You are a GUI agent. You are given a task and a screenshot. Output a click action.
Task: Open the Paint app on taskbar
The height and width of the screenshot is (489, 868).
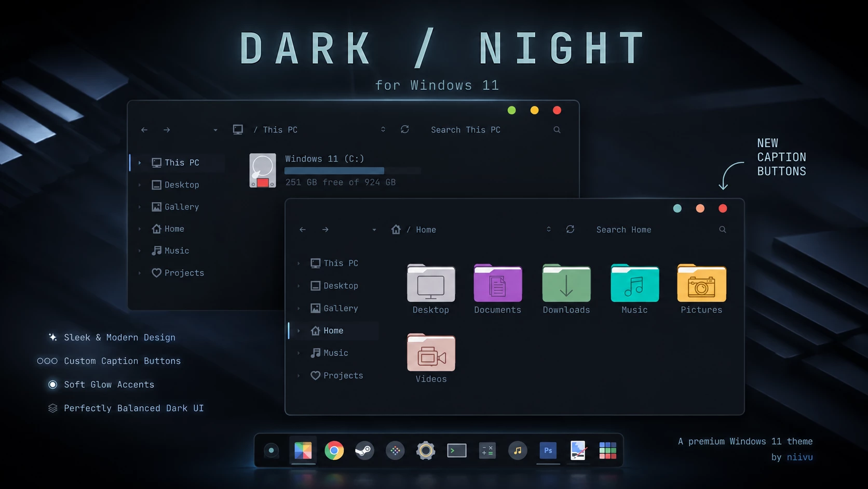coord(578,451)
